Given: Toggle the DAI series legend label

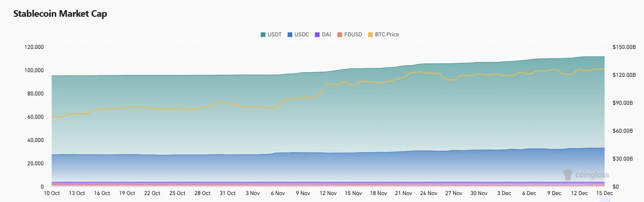Looking at the screenshot, I should coord(327,34).
